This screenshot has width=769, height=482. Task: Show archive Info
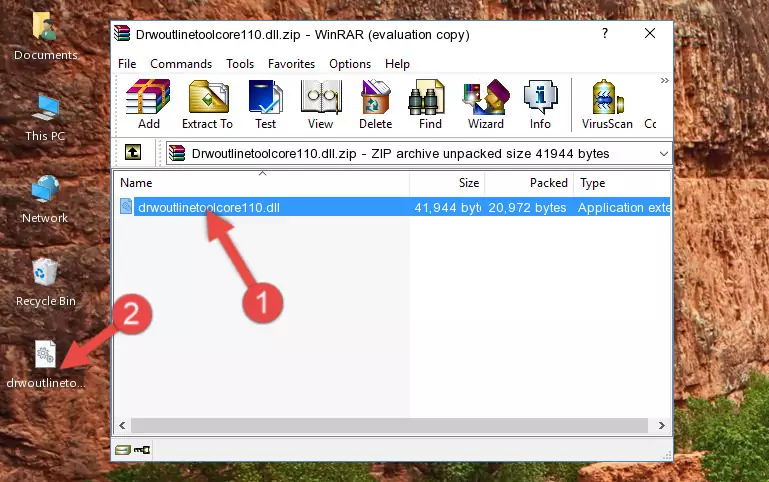coord(540,104)
